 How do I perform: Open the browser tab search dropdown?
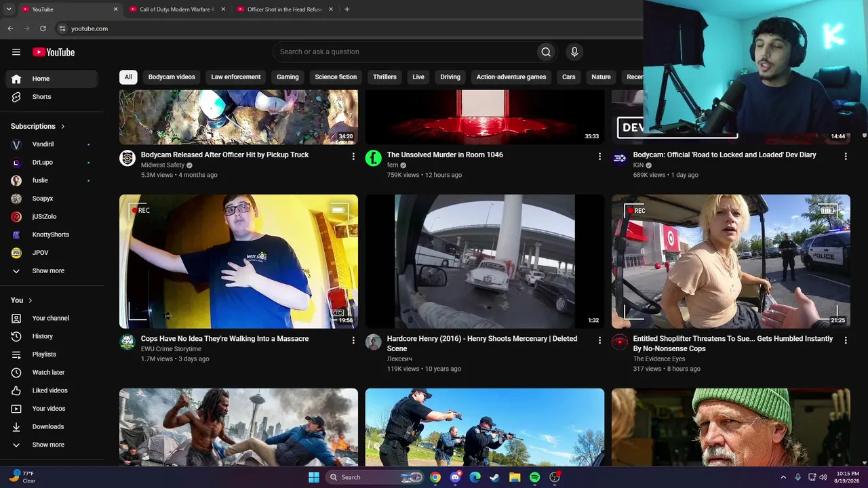point(9,9)
